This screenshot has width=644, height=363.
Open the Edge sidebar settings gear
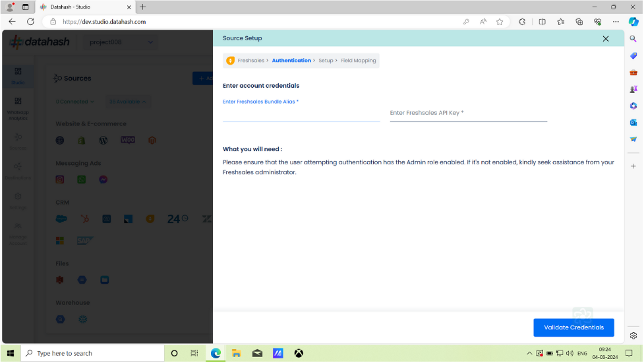tap(633, 336)
